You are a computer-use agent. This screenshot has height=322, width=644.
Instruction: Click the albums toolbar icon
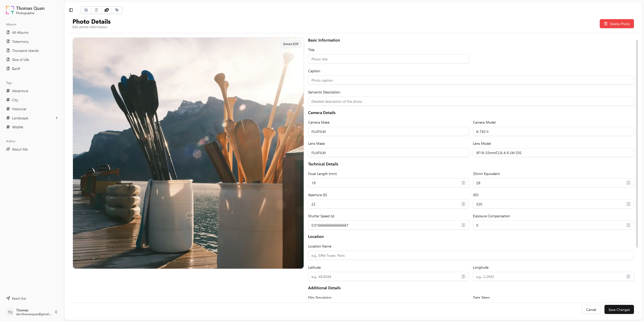point(96,10)
